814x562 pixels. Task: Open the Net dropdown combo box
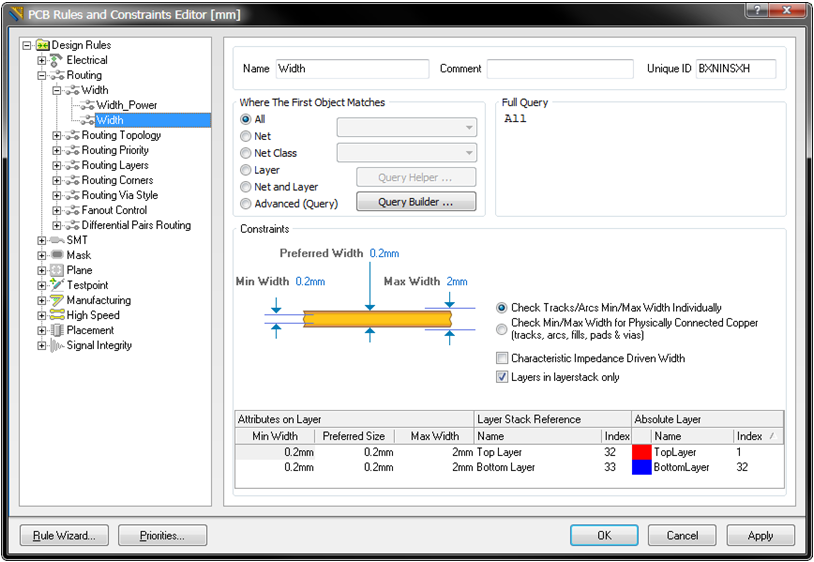pos(406,127)
